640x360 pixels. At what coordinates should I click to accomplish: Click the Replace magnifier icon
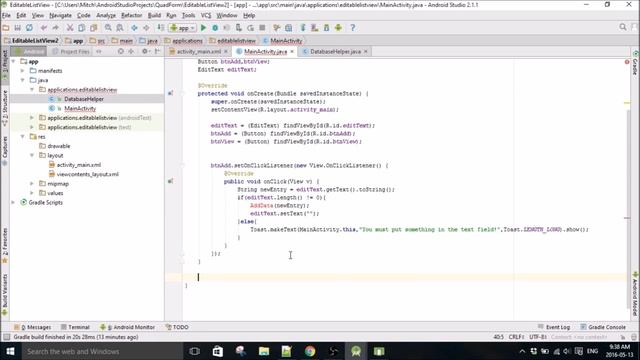[x=120, y=28]
